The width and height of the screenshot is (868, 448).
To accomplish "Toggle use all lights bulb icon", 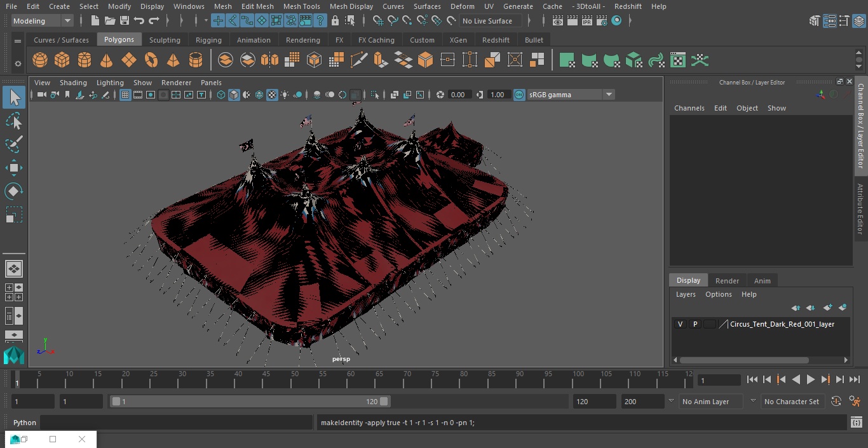I will (x=285, y=95).
